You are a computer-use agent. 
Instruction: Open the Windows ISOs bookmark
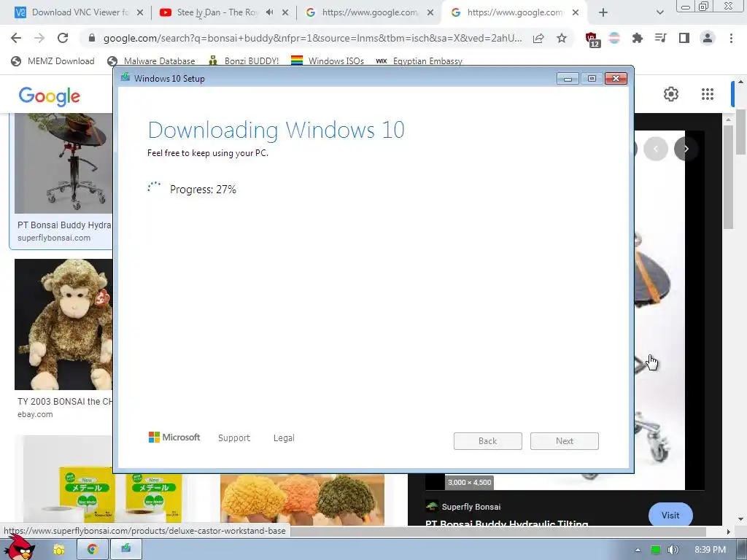click(328, 61)
